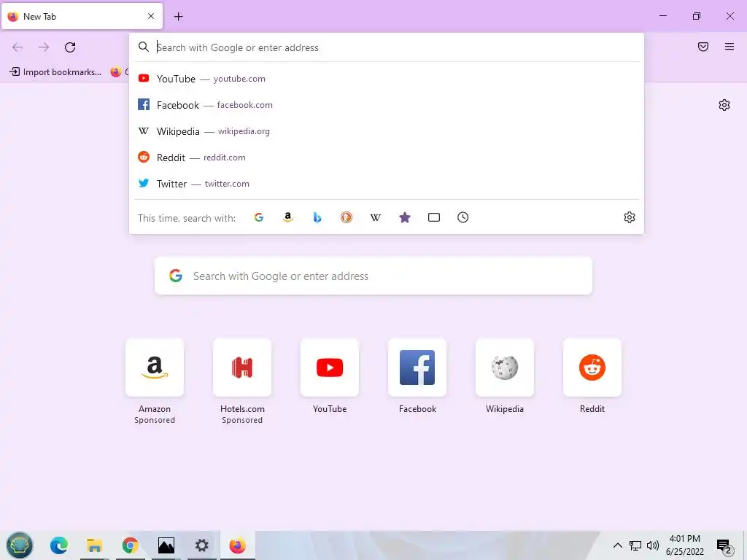
Task: Search bookmarks using the star icon
Action: [404, 217]
